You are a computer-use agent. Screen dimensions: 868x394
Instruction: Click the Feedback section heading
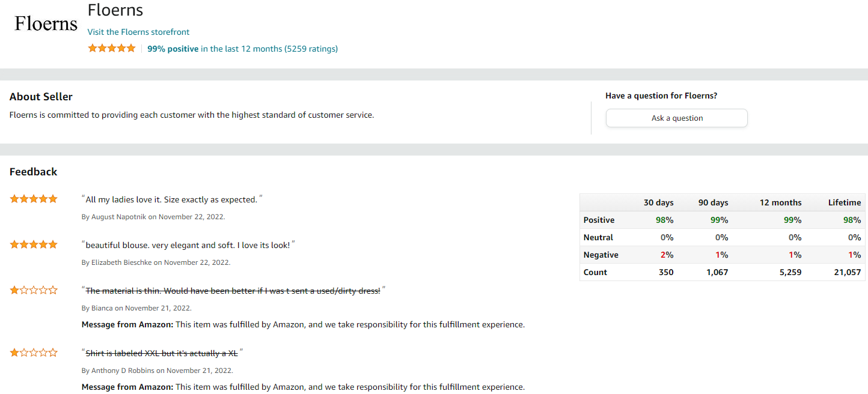pos(34,172)
